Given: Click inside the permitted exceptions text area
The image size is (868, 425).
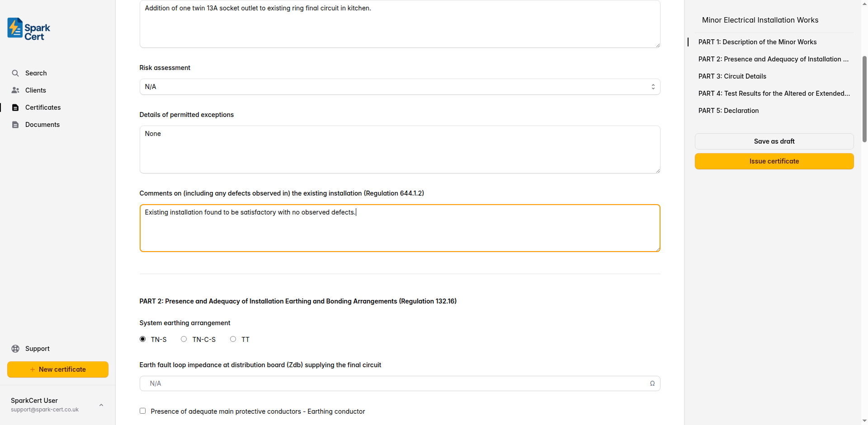Looking at the screenshot, I should click(x=400, y=149).
